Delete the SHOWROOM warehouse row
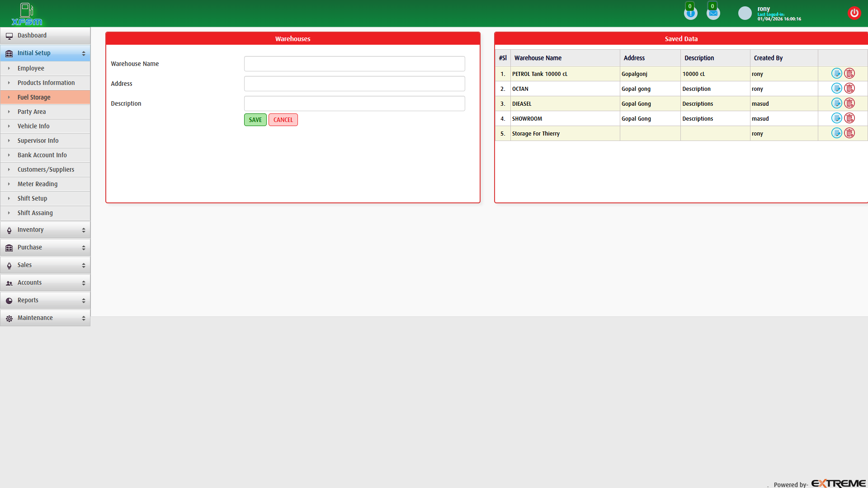 (x=850, y=118)
